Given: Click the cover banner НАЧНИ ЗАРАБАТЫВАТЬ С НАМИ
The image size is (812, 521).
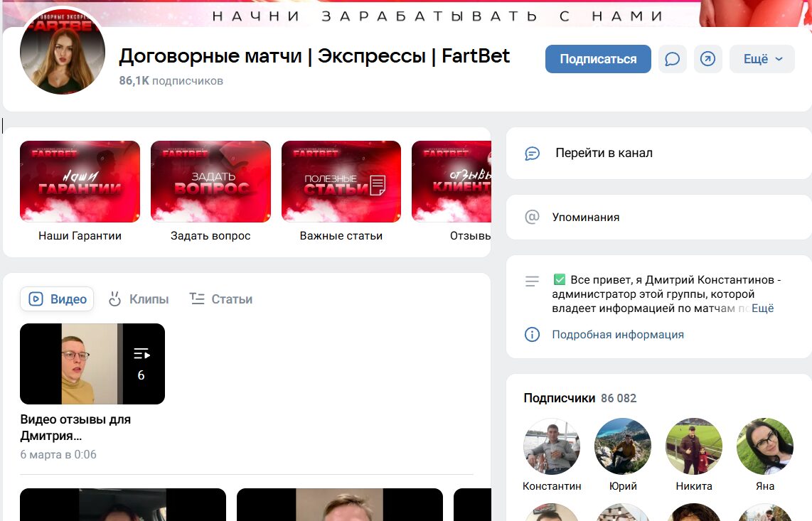Looking at the screenshot, I should 437,16.
